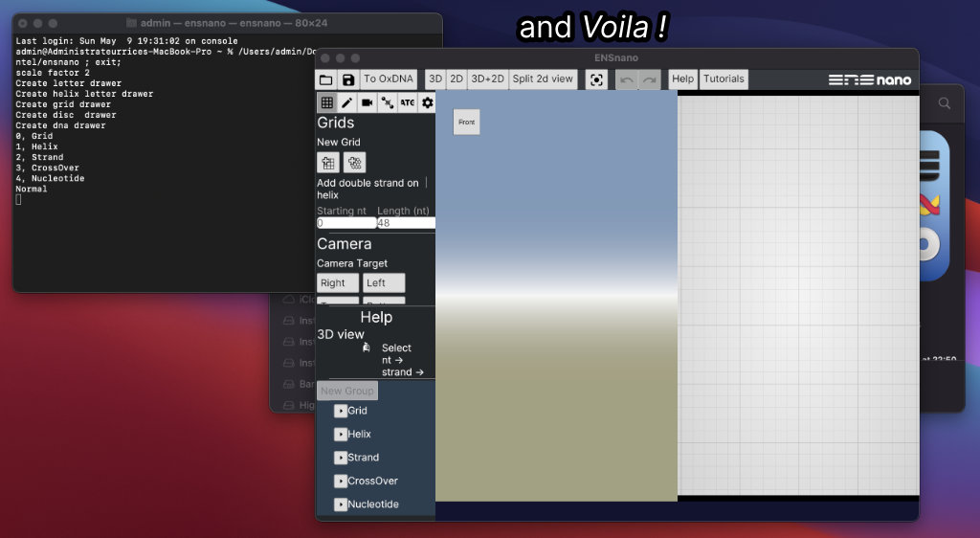The height and width of the screenshot is (538, 980).
Task: Click the Grids panel heading
Action: coord(336,123)
